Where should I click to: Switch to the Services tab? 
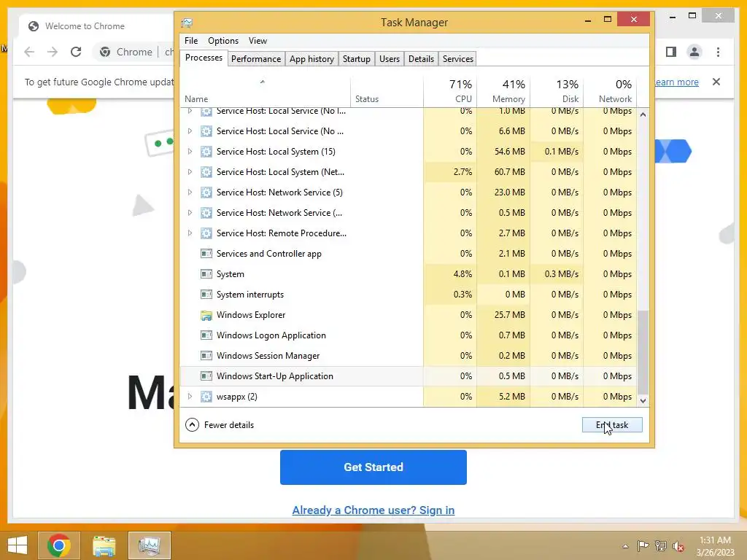458,59
